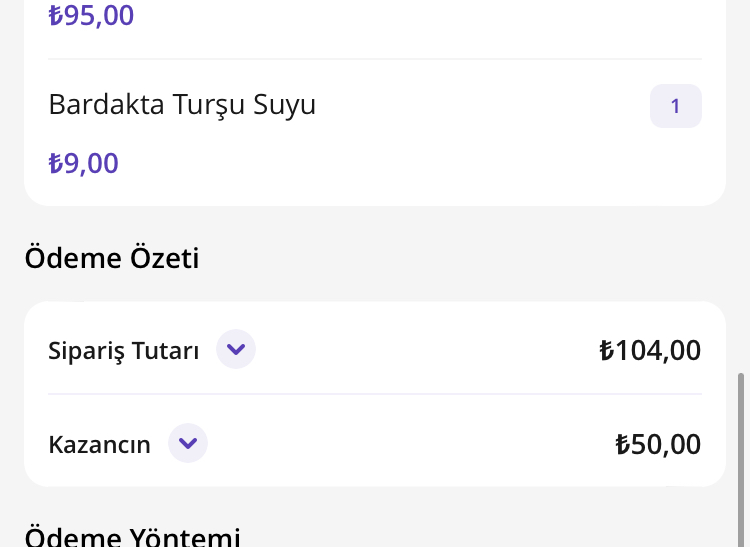The image size is (750, 547).
Task: Click the divider between Sipariş Tutarı and Kazancın
Action: [375, 394]
